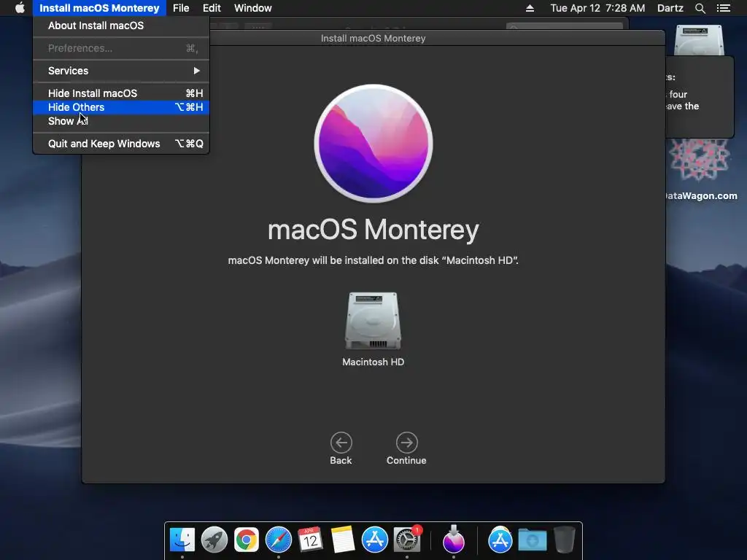The image size is (747, 560).
Task: Open the blue App Store Dock icon left of System Preferences
Action: 375,540
